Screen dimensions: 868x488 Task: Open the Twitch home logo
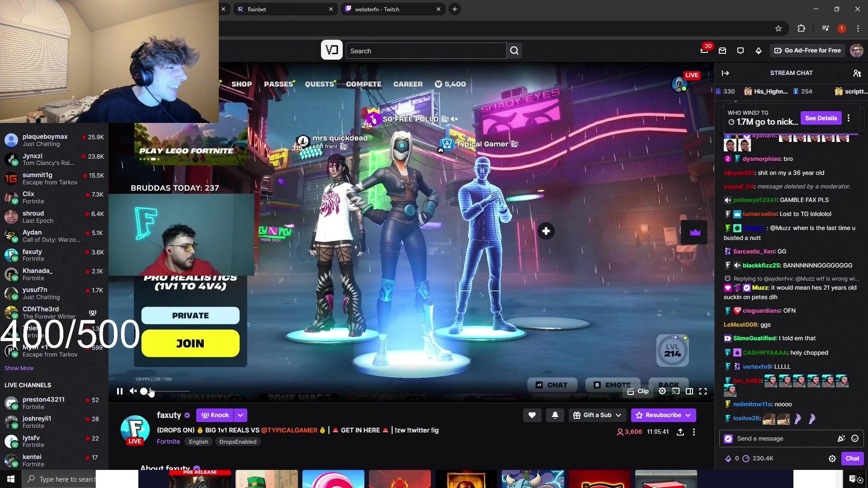[x=331, y=50]
